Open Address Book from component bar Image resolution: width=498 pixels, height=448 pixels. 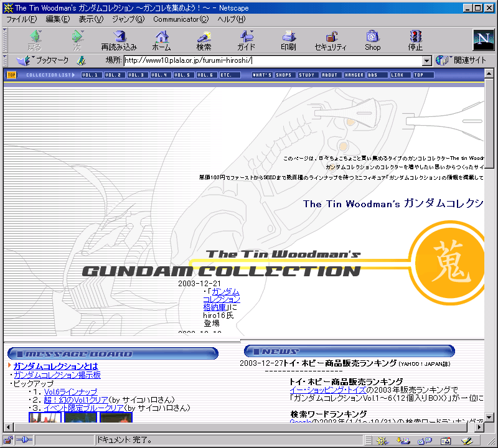coord(446,441)
